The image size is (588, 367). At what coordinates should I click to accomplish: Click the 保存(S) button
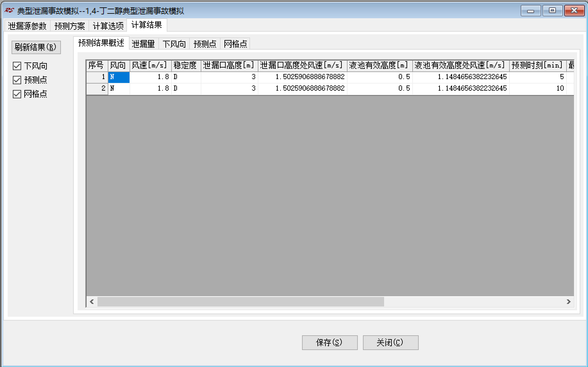pos(330,343)
